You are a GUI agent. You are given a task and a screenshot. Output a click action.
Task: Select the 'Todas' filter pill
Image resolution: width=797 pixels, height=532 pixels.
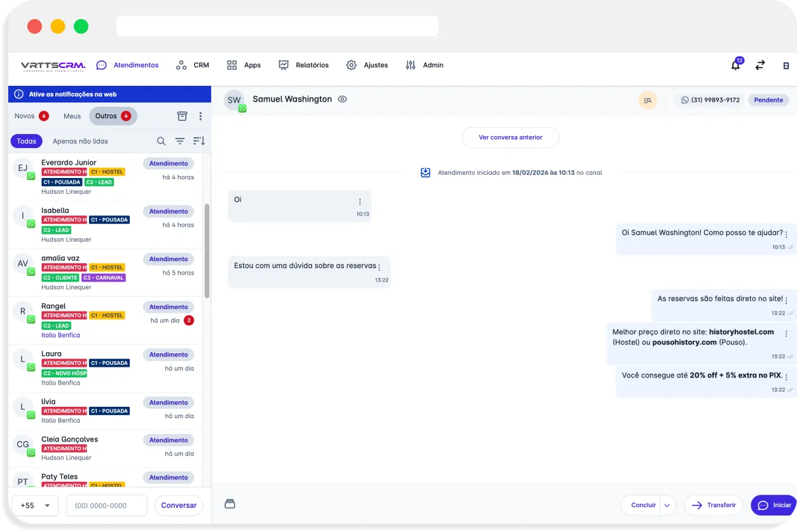point(26,140)
